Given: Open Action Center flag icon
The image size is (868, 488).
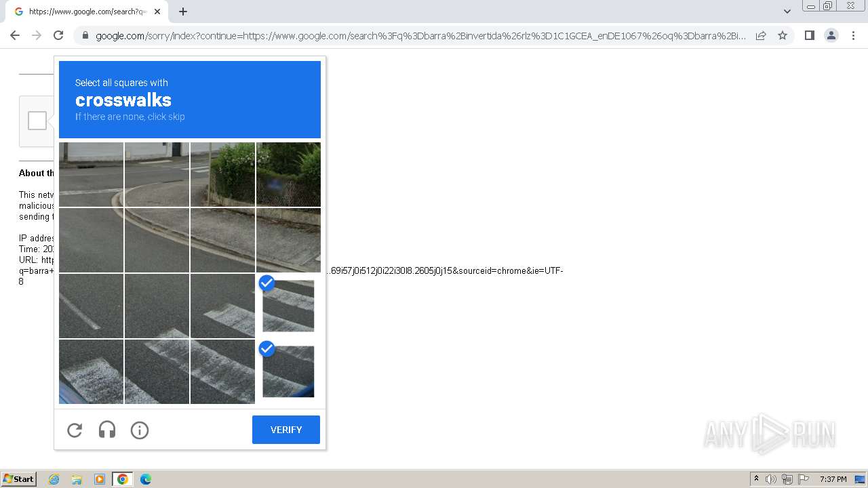Looking at the screenshot, I should pyautogui.click(x=804, y=479).
